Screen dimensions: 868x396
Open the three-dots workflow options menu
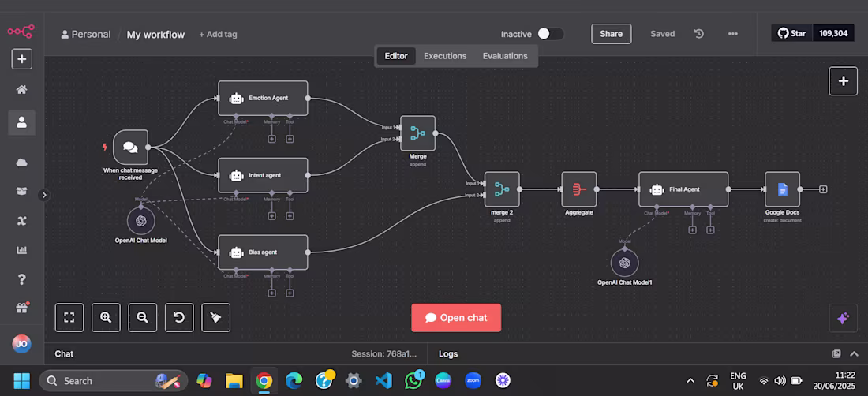click(x=733, y=34)
